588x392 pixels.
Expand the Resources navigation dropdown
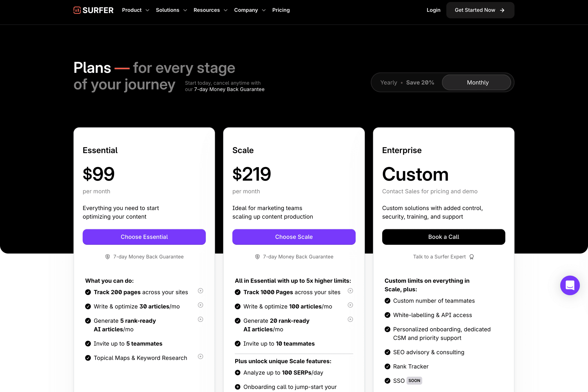point(210,10)
